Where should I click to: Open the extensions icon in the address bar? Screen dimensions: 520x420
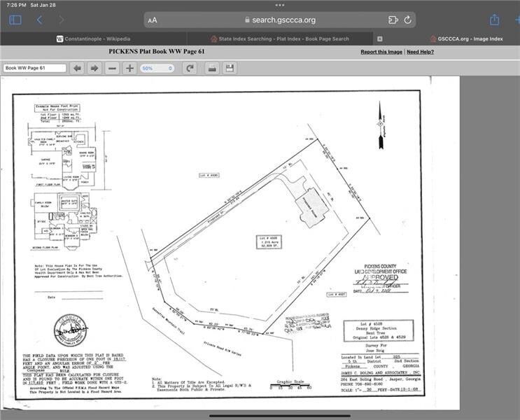coord(393,20)
